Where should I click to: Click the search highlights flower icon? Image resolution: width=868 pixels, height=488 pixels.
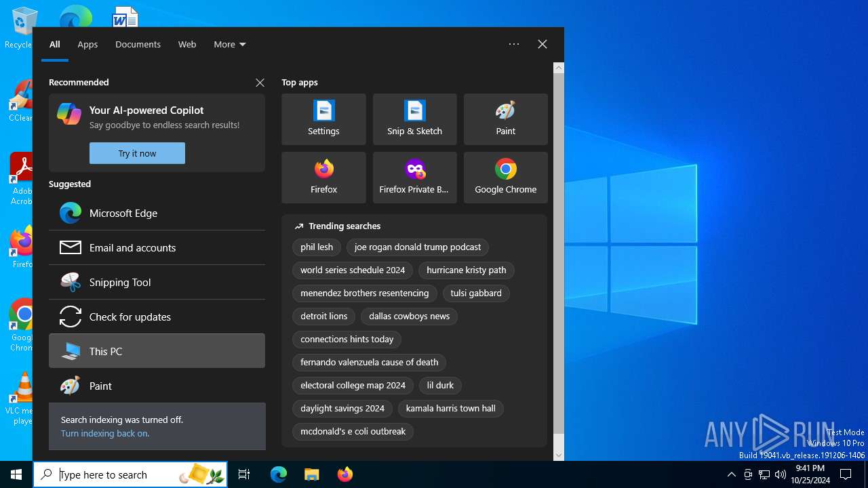[202, 474]
